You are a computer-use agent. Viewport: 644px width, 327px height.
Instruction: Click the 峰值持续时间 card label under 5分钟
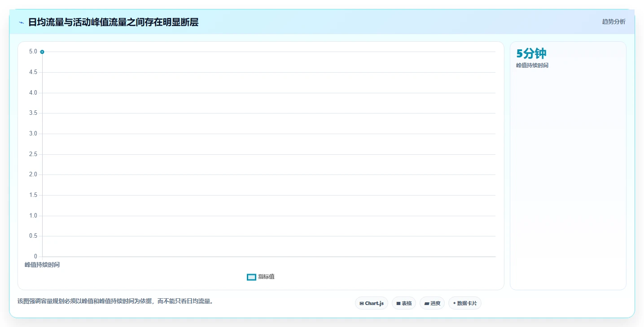532,65
